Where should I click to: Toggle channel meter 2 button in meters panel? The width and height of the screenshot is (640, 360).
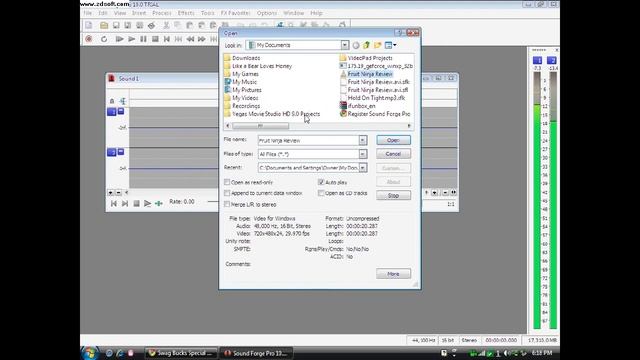pyautogui.click(x=551, y=60)
